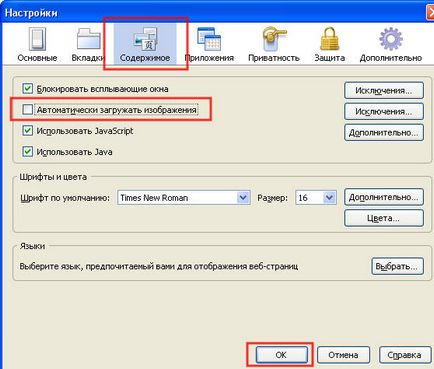Toggle Использовать Java checkbox
The height and width of the screenshot is (369, 434).
pyautogui.click(x=27, y=151)
